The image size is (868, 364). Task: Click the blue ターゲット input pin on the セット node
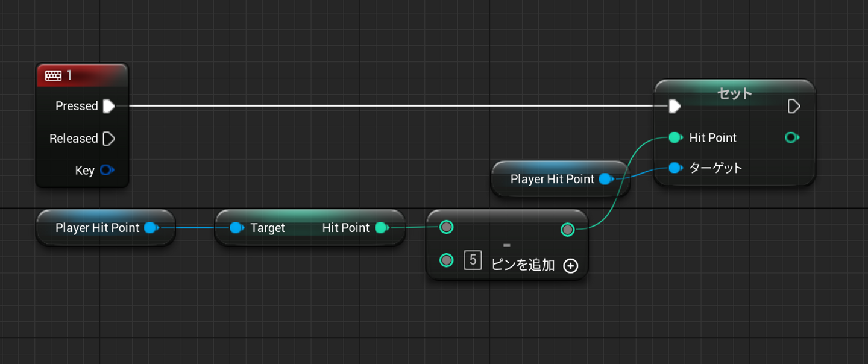pyautogui.click(x=675, y=168)
